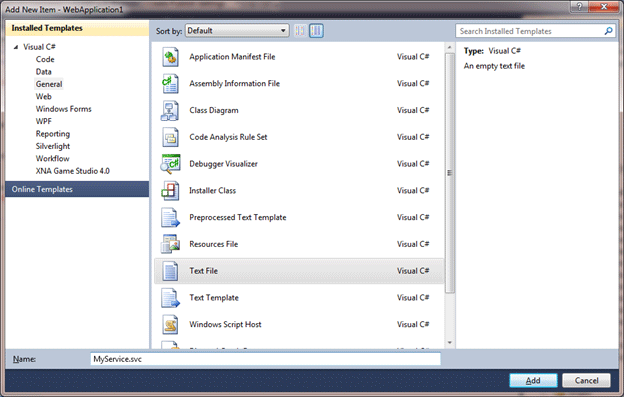Select the Debugger Visualizer label
This screenshot has height=397, width=624.
click(223, 164)
